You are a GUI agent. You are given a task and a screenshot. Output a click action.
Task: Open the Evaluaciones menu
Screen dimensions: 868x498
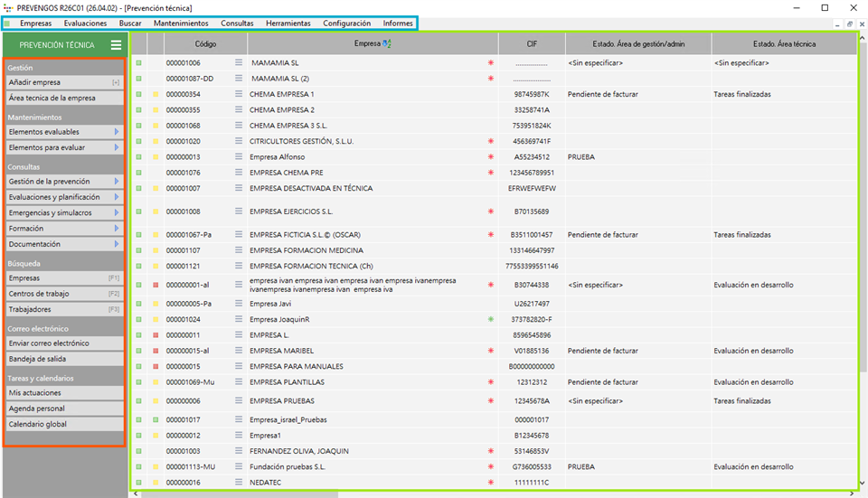click(x=85, y=23)
